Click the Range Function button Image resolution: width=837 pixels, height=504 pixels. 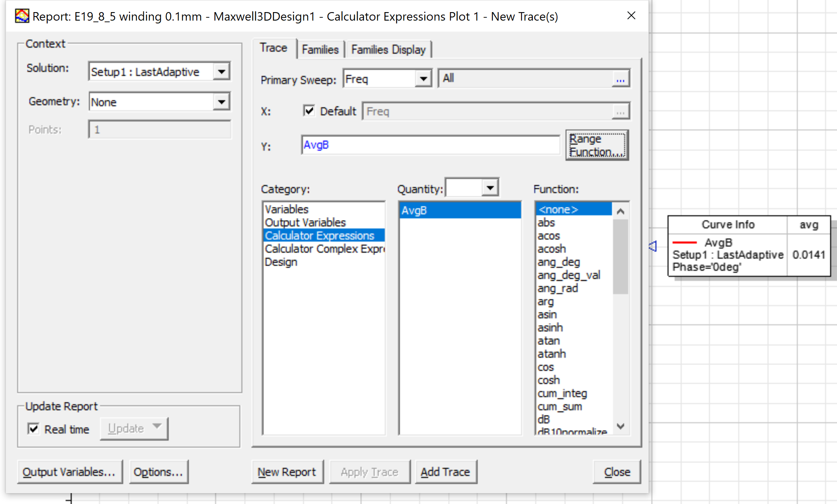[x=597, y=145]
